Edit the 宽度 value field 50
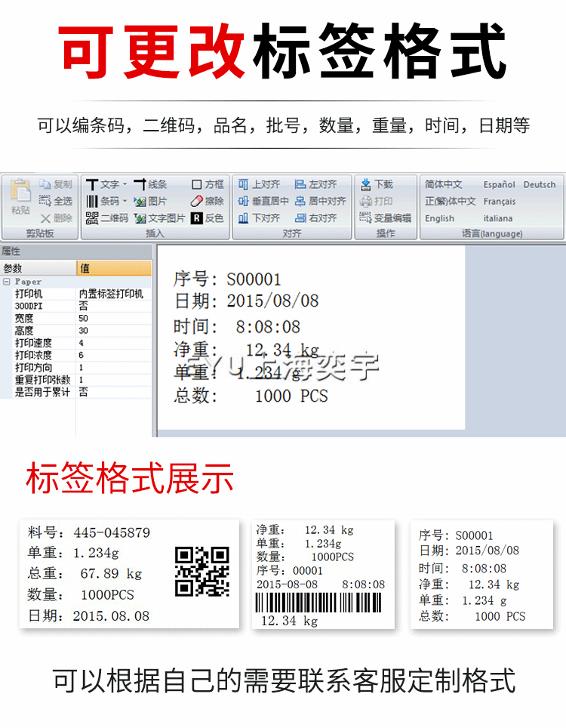 (84, 319)
